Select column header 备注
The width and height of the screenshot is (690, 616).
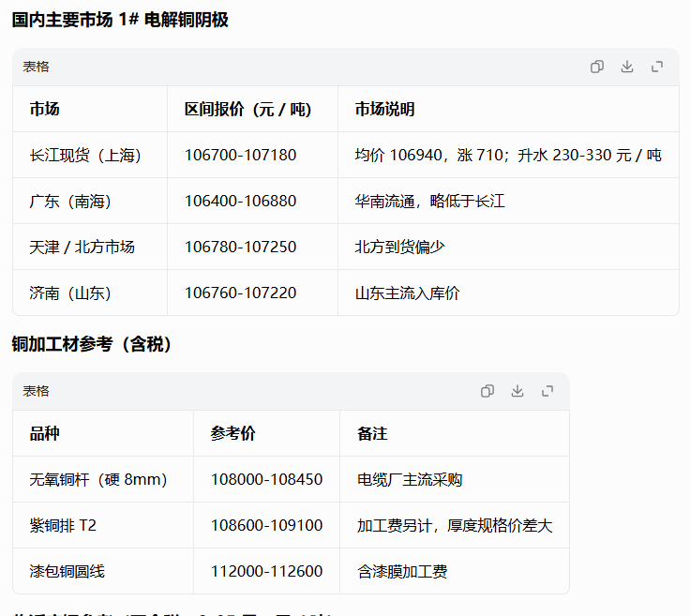pyautogui.click(x=372, y=433)
